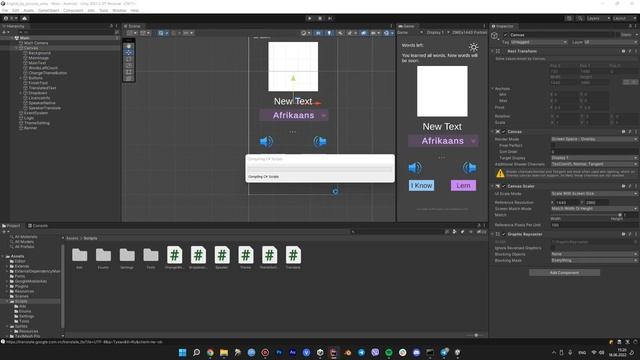Select ChangeThemeButton in Hierarchy

[47, 73]
